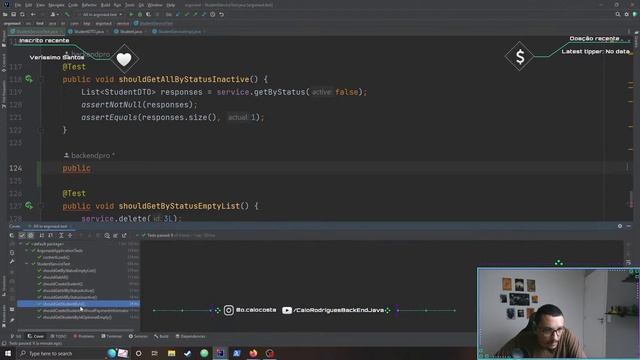Screen dimensions: 640x360
Task: Click Run with Coverage icon
Action: 148,14
